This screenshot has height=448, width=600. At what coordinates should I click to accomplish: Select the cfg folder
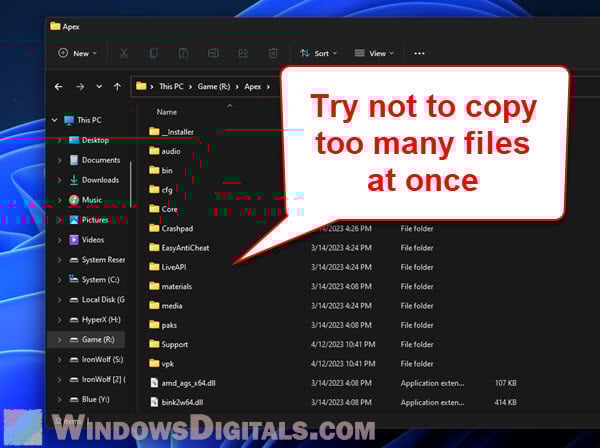(161, 190)
